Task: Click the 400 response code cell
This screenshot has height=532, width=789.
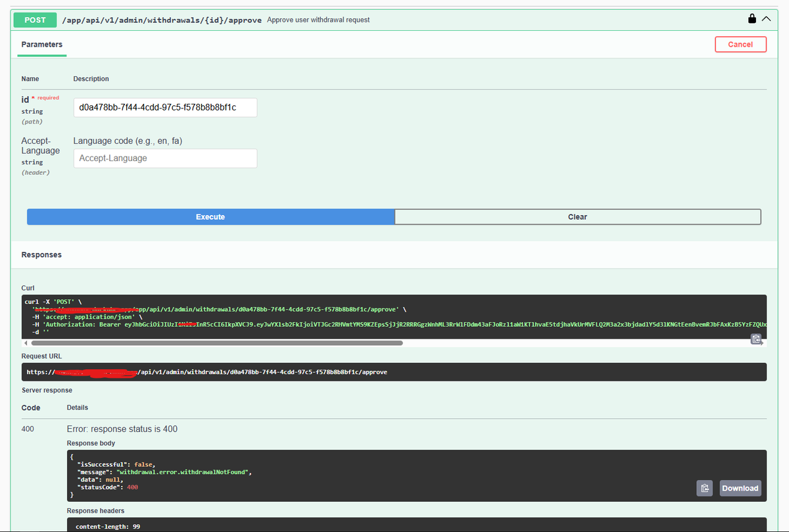Action: pos(28,429)
